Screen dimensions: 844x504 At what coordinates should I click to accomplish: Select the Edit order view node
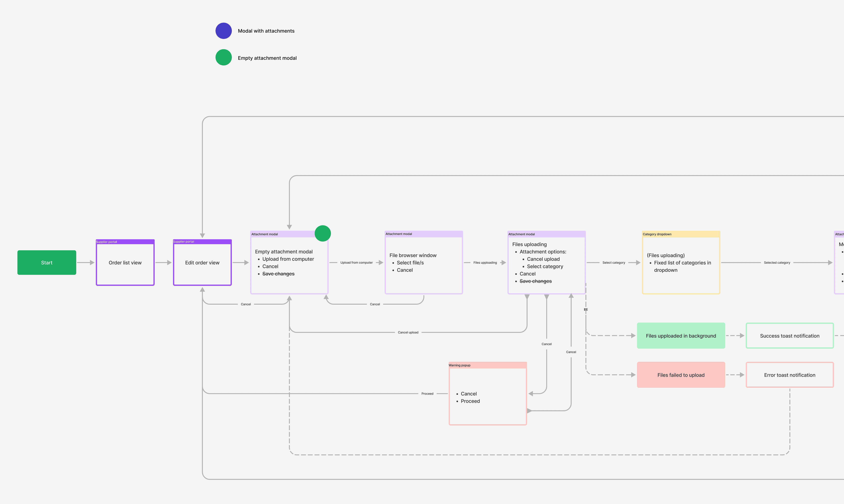point(202,263)
